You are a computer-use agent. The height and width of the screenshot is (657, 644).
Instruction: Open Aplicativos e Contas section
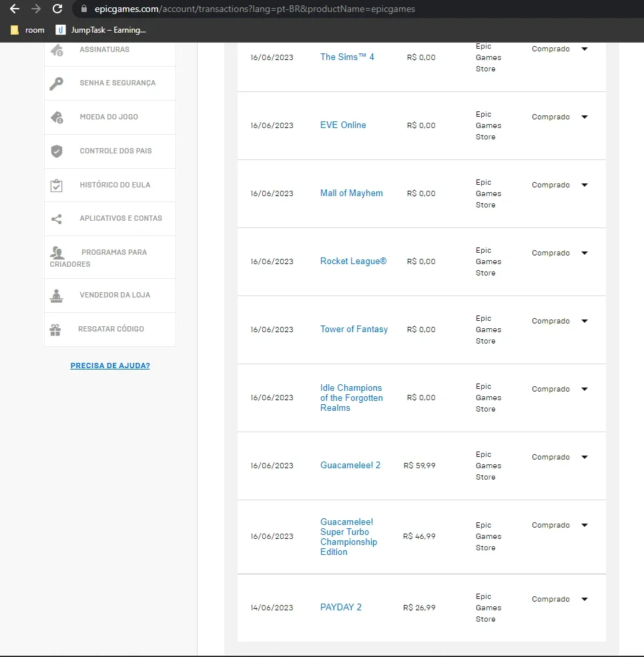(x=110, y=219)
